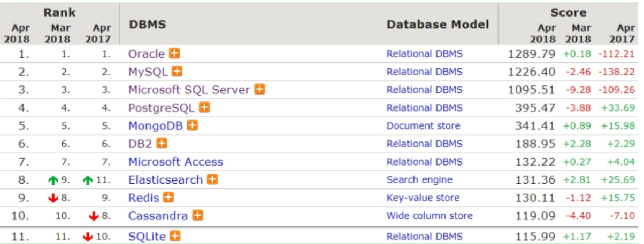Open Relational DBMS link in Microsoft Access row
This screenshot has width=644, height=244.
pos(425,162)
